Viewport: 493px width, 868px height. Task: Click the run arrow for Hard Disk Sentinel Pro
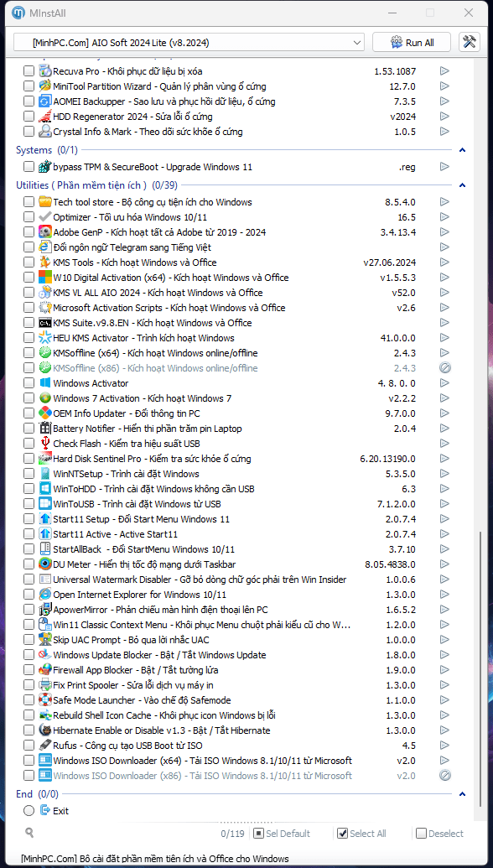click(x=444, y=459)
